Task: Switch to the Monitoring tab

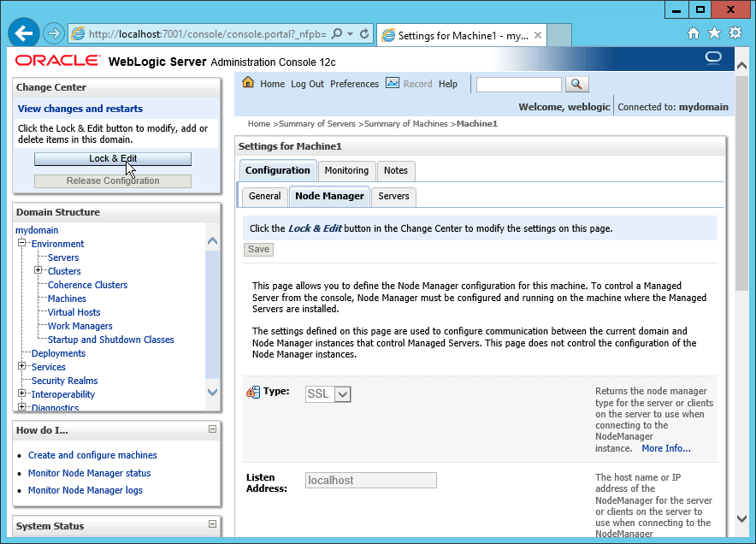Action: point(346,170)
